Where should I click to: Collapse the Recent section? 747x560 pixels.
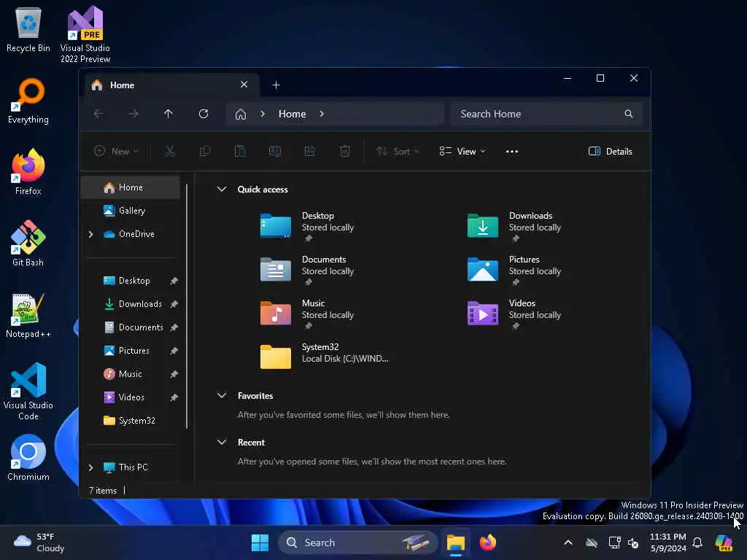coord(222,442)
